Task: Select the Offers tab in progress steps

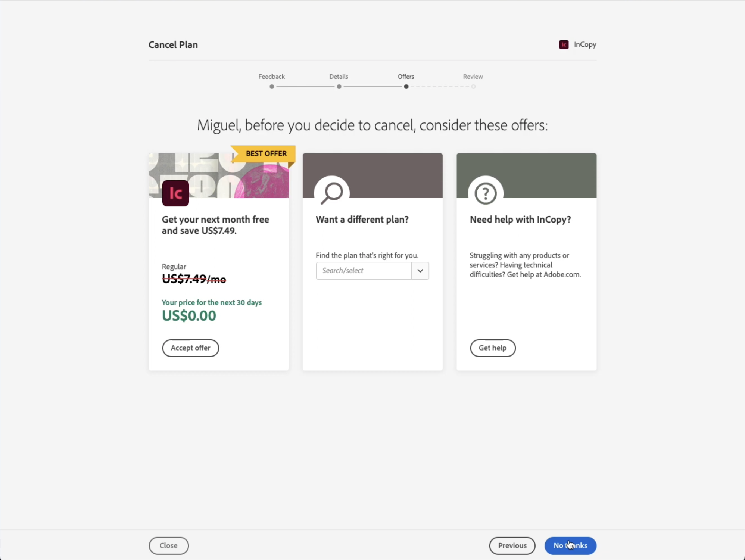Action: (x=406, y=77)
